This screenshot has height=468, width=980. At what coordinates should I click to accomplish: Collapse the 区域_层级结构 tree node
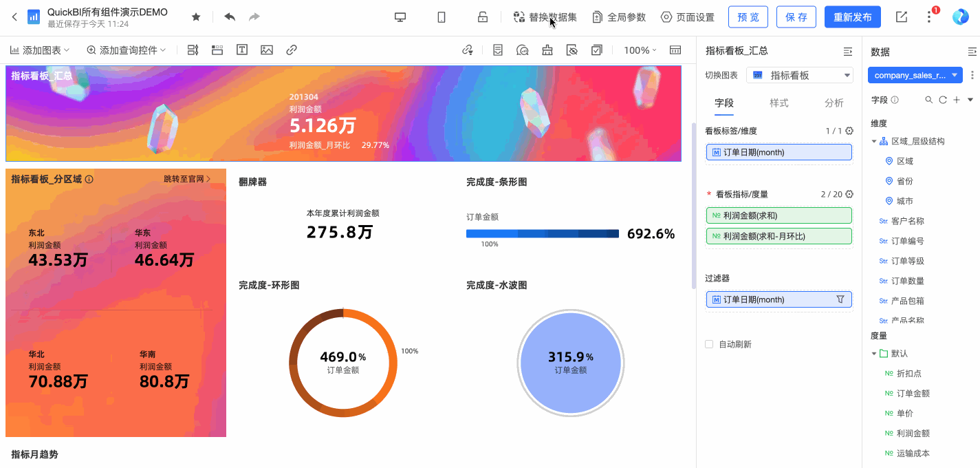(x=874, y=141)
